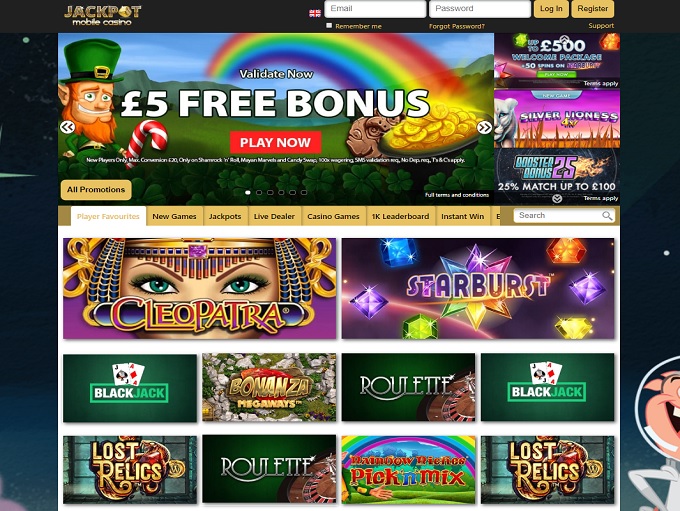
Task: Open the Jackpot Mobile Casino logo
Action: (102, 15)
